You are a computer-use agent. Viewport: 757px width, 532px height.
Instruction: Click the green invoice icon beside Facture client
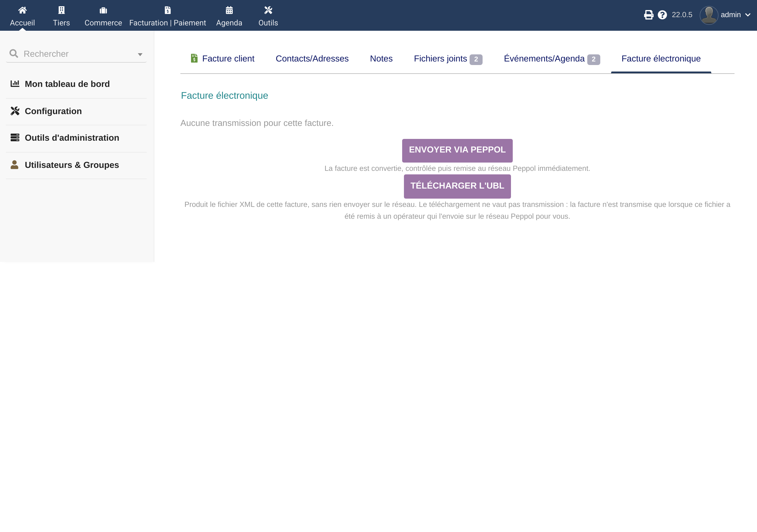(x=194, y=58)
